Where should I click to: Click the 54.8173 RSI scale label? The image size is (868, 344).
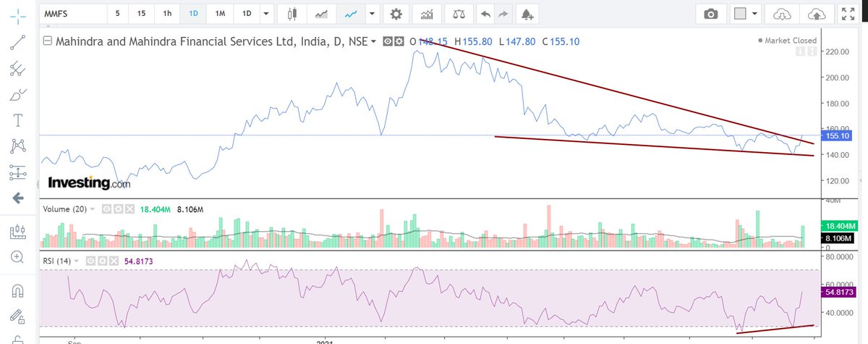(838, 292)
